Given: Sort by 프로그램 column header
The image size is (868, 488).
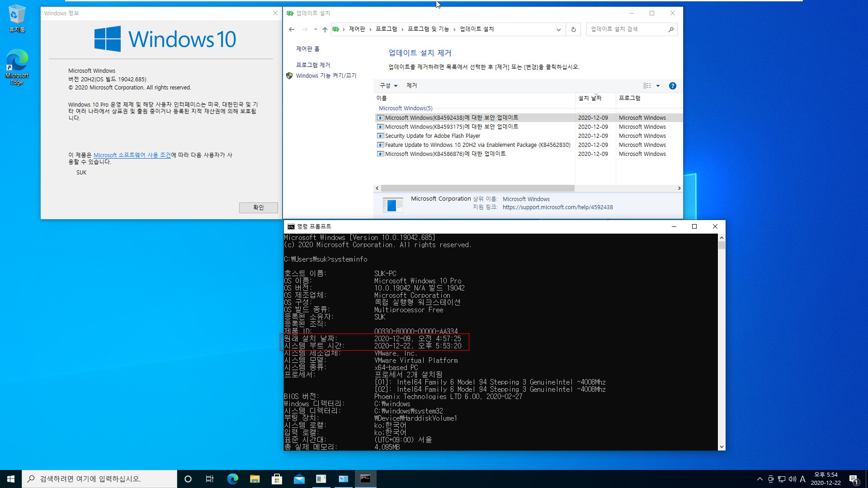Looking at the screenshot, I should (x=648, y=99).
